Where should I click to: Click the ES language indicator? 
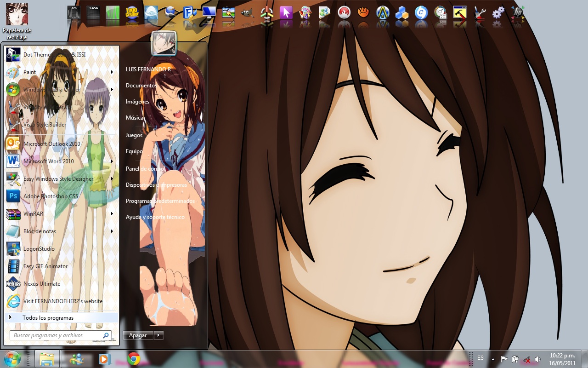[x=481, y=358]
